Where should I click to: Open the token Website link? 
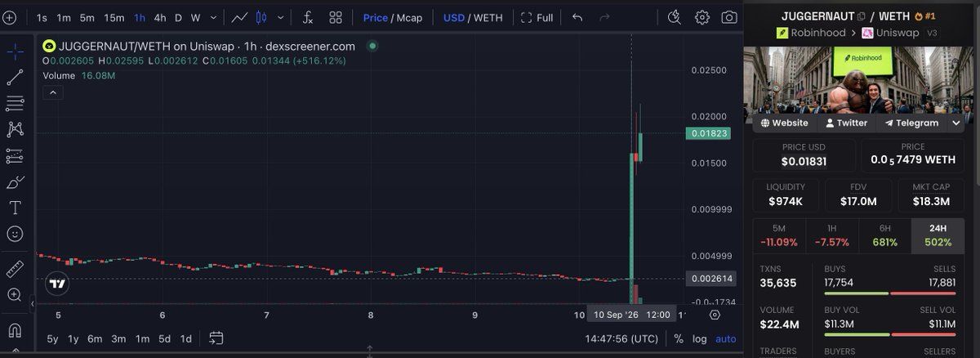784,123
